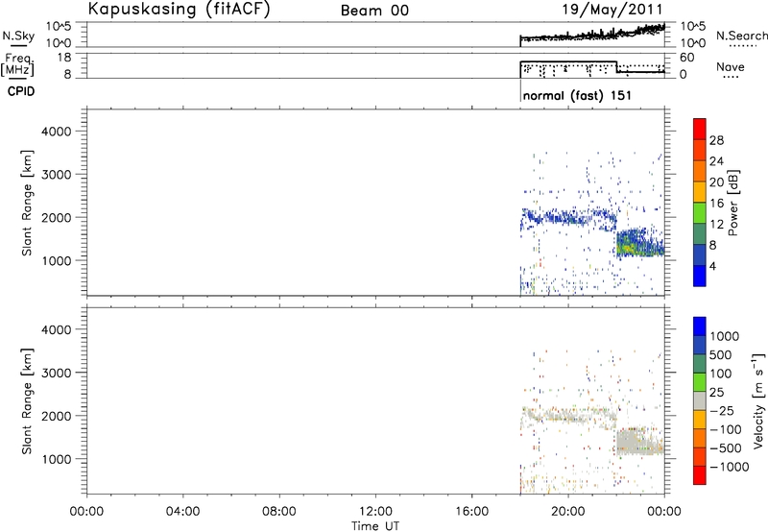
Task: Click the '04:00' time axis label
Action: coord(182,512)
